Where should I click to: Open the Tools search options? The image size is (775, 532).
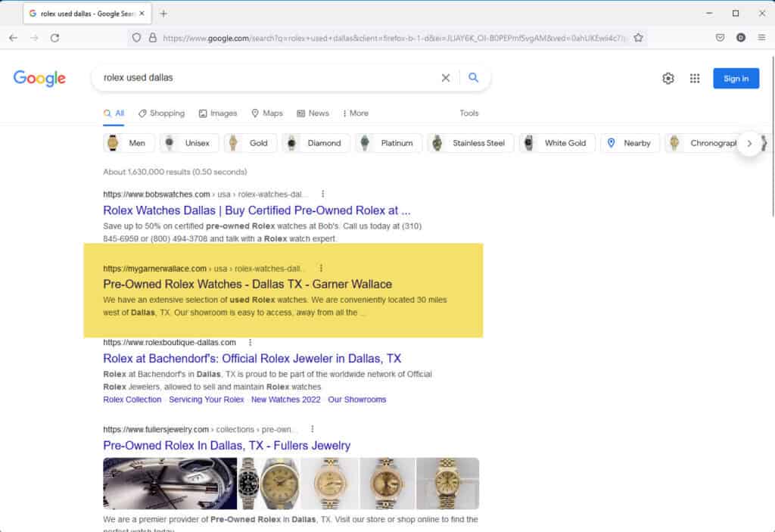point(469,114)
